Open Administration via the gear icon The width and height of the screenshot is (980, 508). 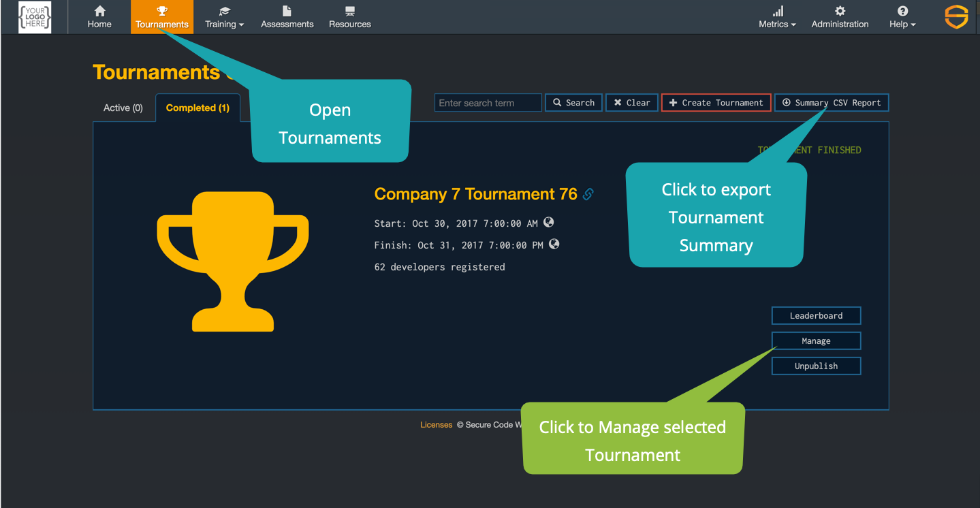pyautogui.click(x=840, y=10)
